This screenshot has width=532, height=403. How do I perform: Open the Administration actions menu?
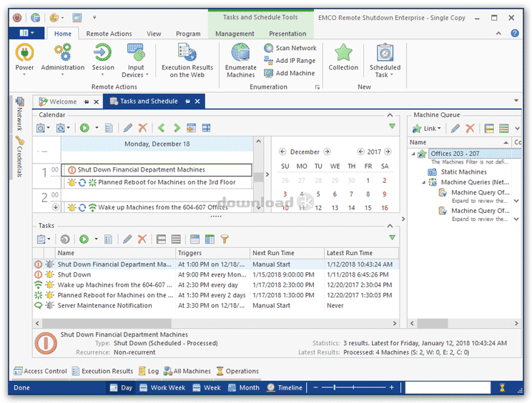click(x=63, y=59)
